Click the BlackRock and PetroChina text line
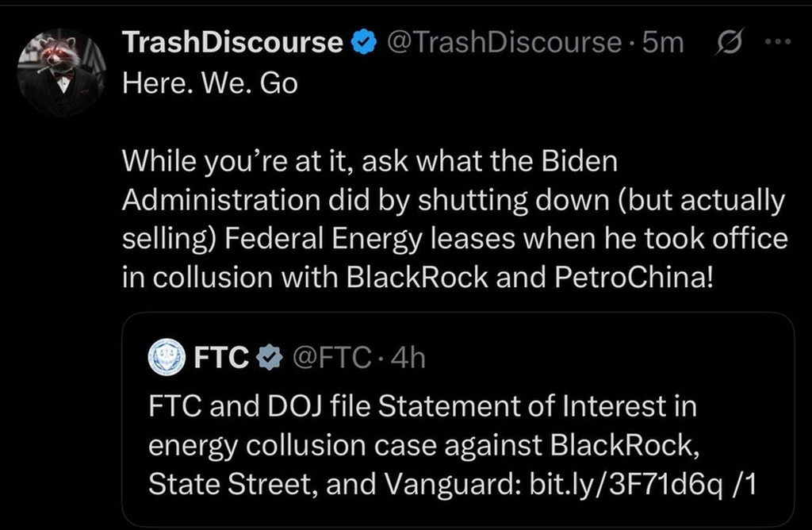Image resolution: width=812 pixels, height=530 pixels. pyautogui.click(x=417, y=277)
